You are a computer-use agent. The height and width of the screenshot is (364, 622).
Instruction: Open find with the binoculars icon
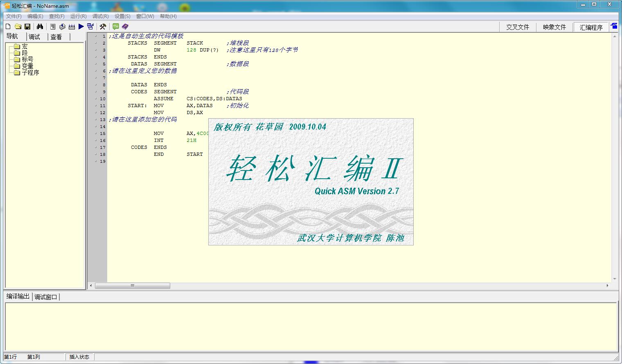(x=40, y=27)
